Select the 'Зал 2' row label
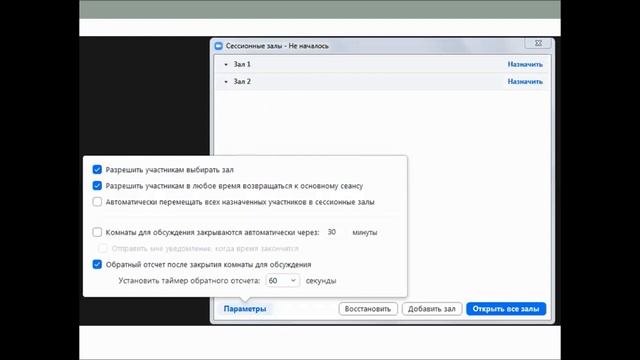The width and height of the screenshot is (640, 360). pos(242,82)
